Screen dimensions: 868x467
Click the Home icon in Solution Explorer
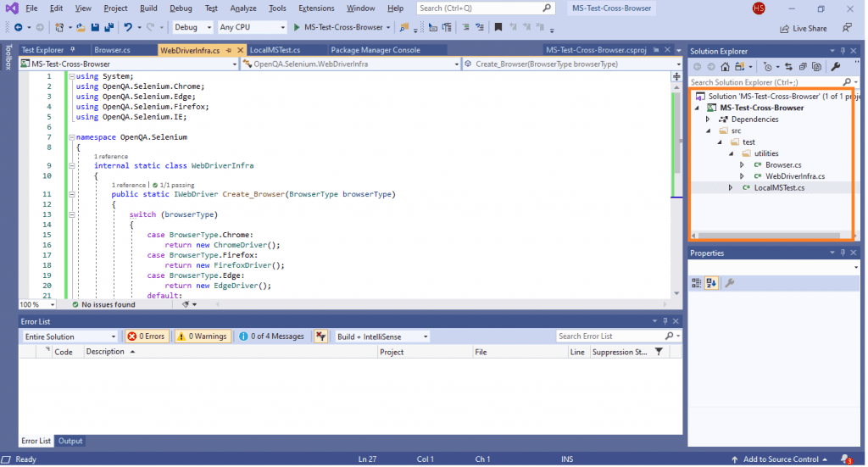point(726,67)
